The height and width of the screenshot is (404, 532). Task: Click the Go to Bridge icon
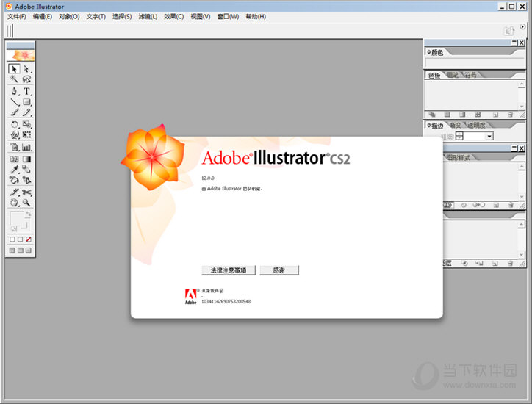point(509,31)
